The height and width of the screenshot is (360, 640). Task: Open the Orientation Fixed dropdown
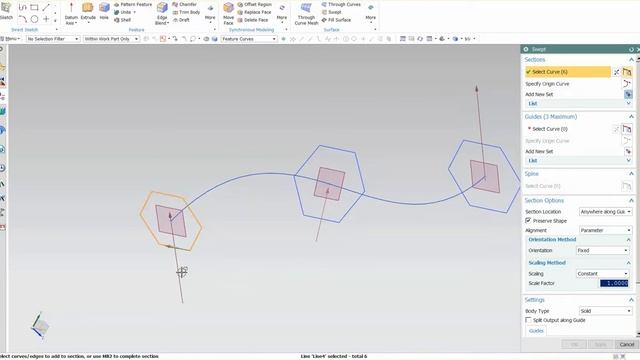602,250
